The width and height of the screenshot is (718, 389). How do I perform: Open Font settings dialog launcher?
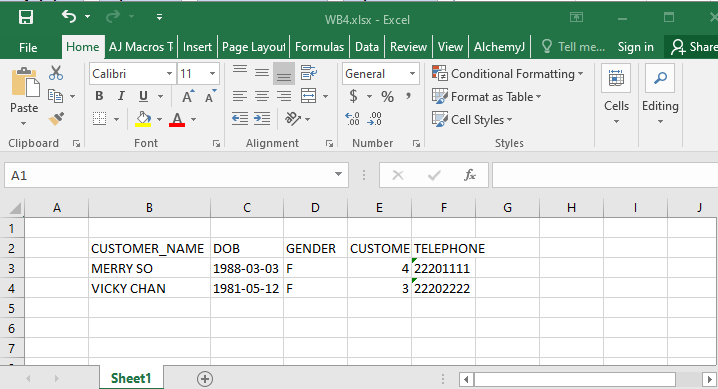coord(217,144)
